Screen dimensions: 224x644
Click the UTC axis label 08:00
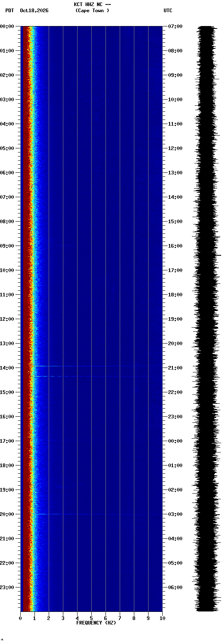click(x=175, y=51)
